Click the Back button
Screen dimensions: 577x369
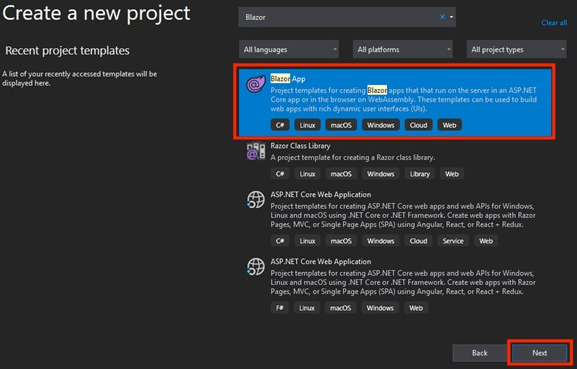[479, 353]
